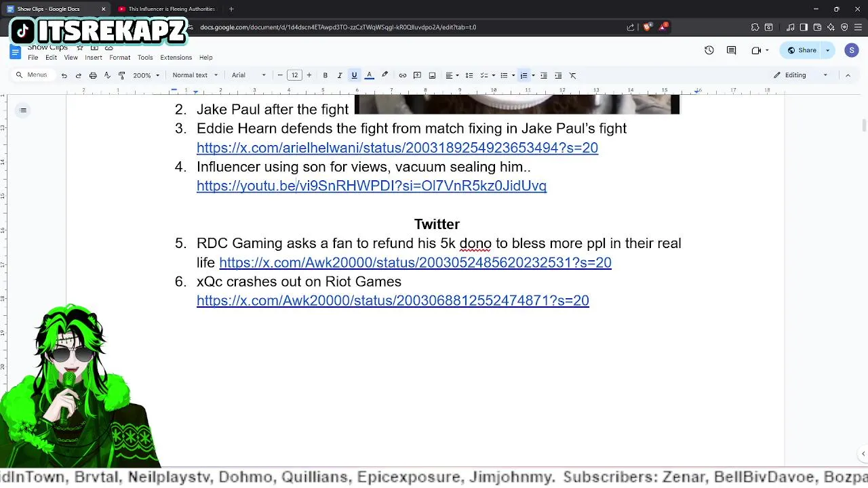Toggle the bulleted list button
The image size is (868, 488).
[504, 75]
